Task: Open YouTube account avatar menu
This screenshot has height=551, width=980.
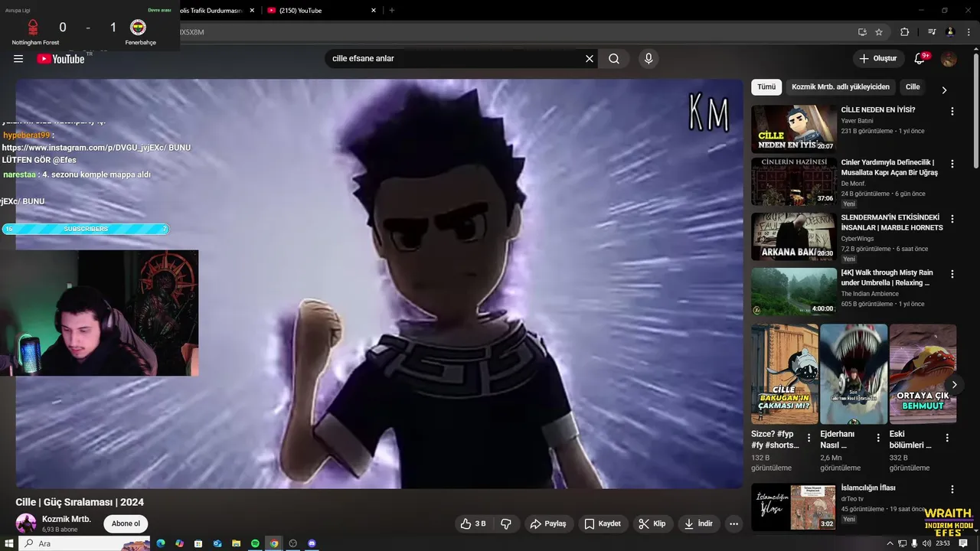Action: click(949, 59)
